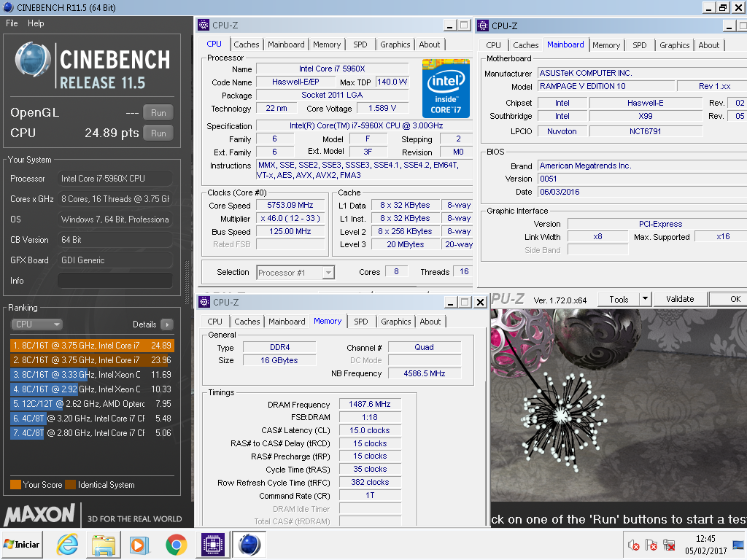
Task: Select the Cinebench taskbar icon
Action: [x=249, y=544]
